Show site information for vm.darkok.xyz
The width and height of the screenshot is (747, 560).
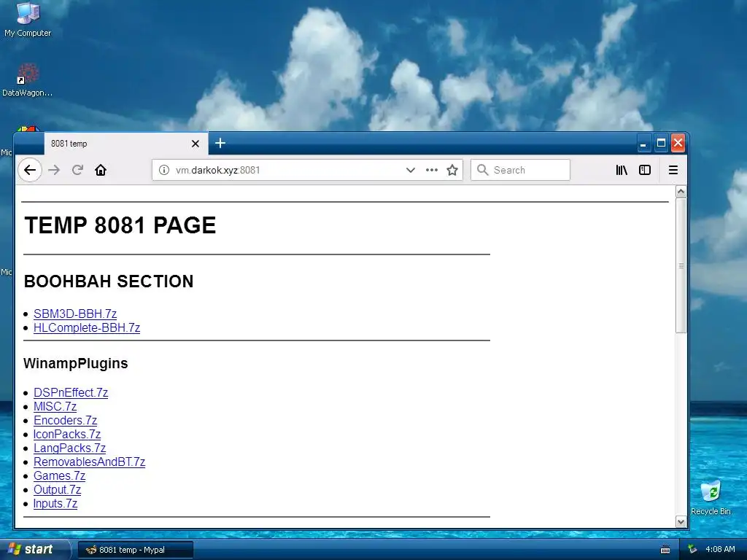coord(164,170)
